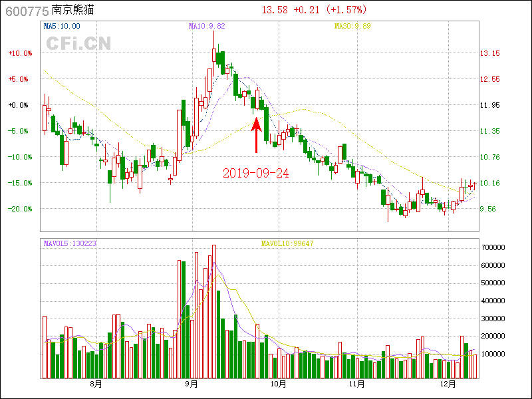
Task: Click the 11月 month label
Action: 357,384
